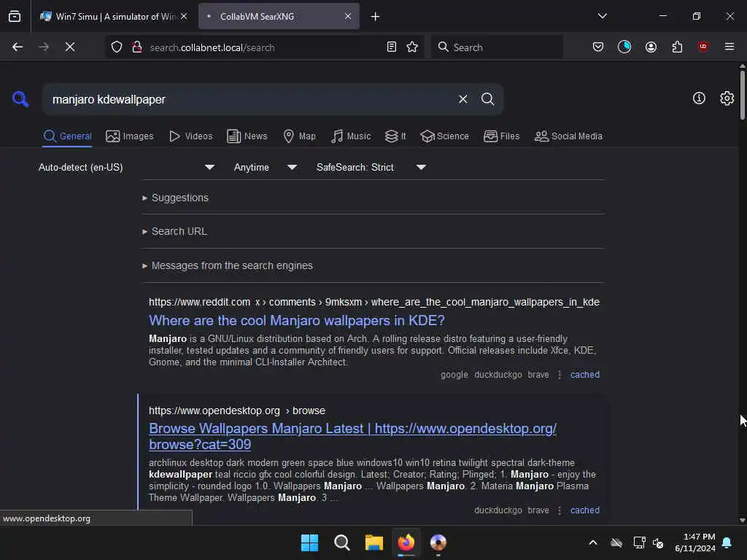Select the Music search category
The image size is (747, 560).
coord(351,136)
